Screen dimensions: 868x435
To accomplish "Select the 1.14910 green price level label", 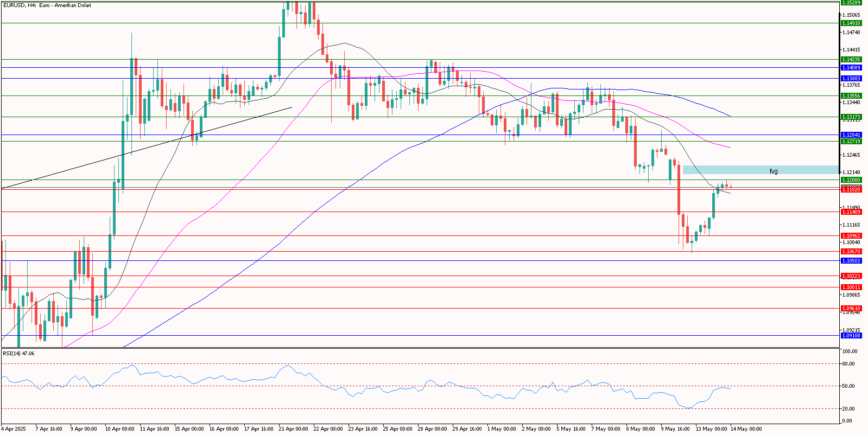I will pyautogui.click(x=851, y=23).
